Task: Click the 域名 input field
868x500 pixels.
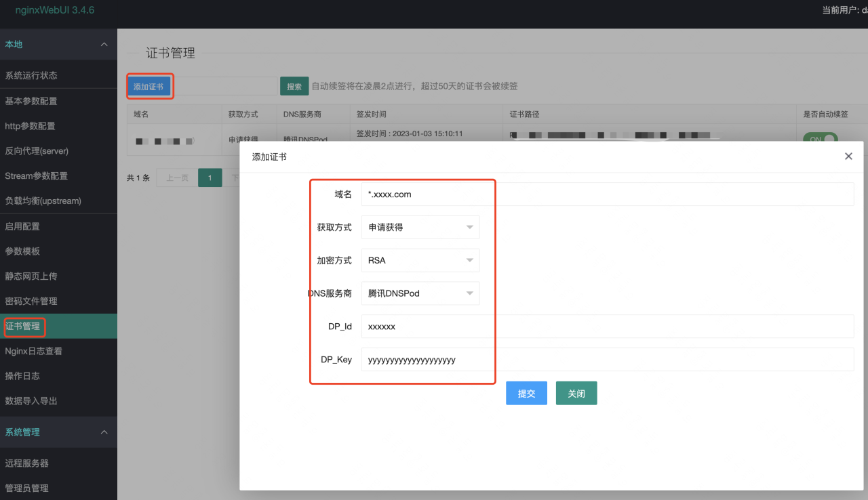Action: (x=607, y=194)
